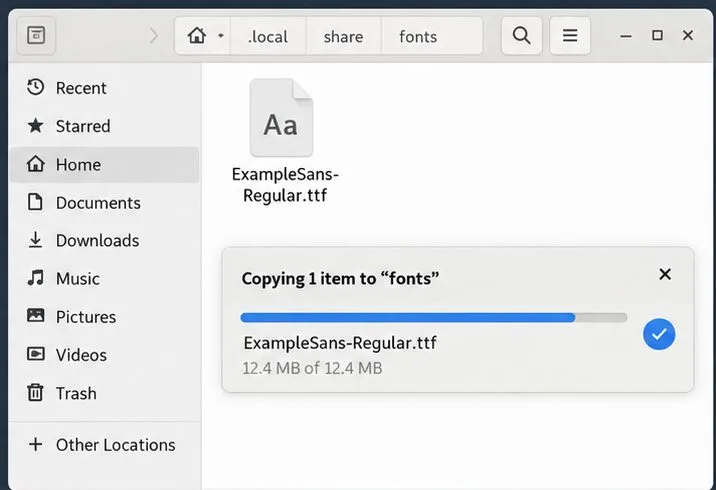Screen dimensions: 716x490
Task: Expand the home path dropdown arrow
Action: coord(221,36)
